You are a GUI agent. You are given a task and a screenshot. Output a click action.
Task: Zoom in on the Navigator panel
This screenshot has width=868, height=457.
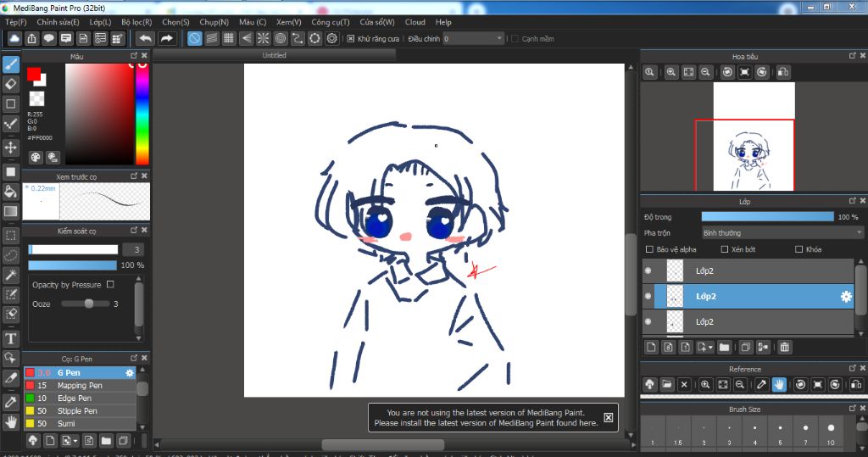coord(671,72)
